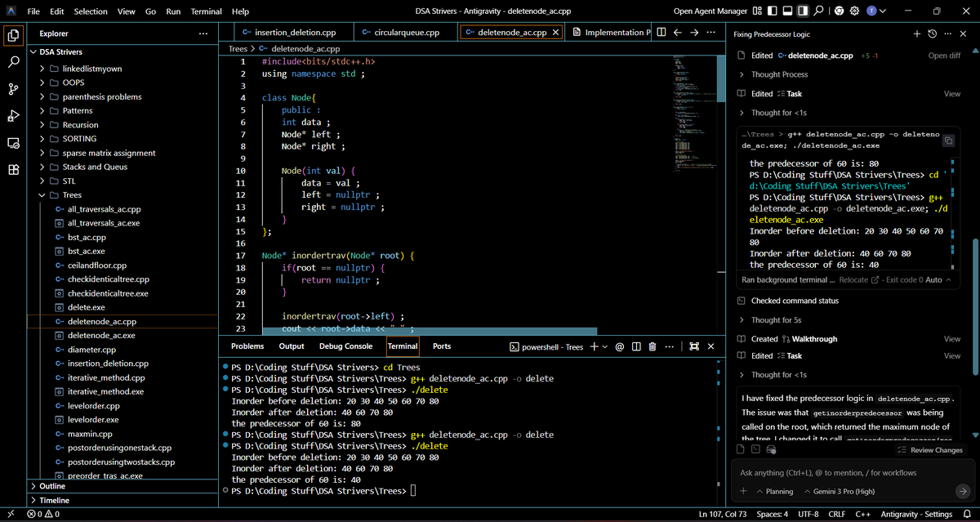Viewport: 980px width, 522px height.
Task: Open editor More Actions ellipsis
Action: point(710,33)
